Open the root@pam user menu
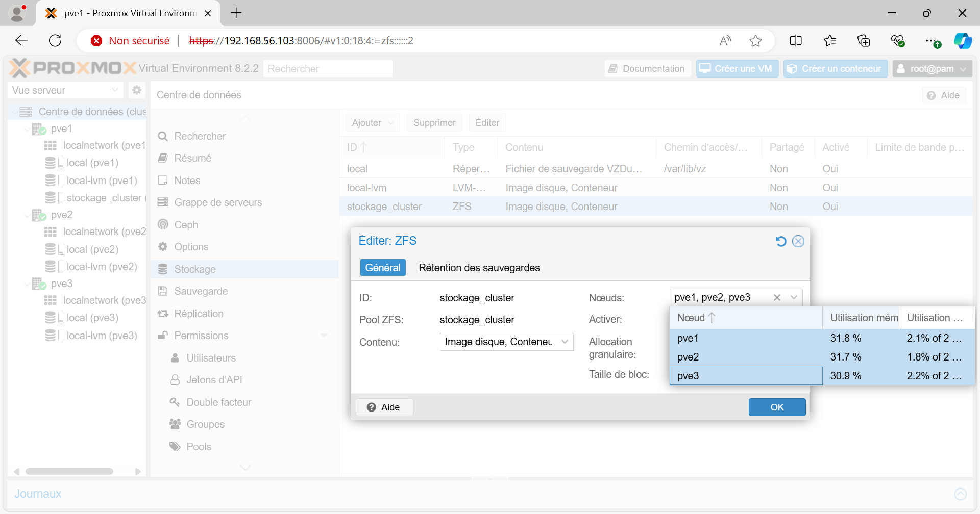Viewport: 980px width, 514px height. (932, 69)
